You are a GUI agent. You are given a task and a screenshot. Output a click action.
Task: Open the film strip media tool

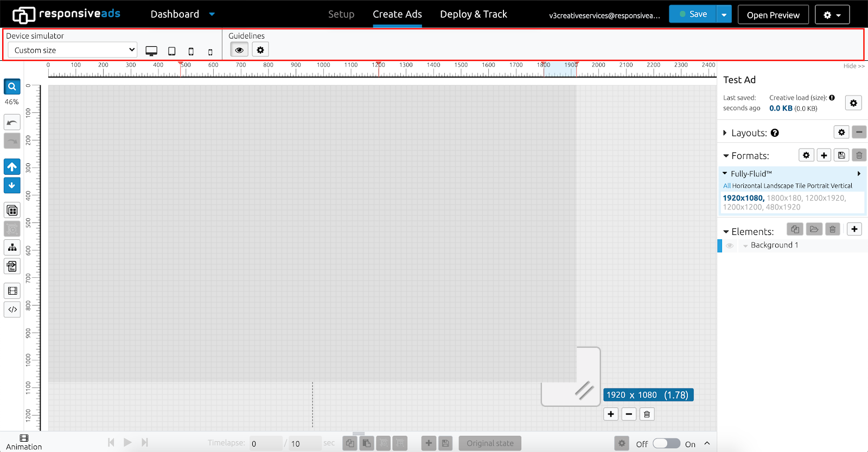(x=12, y=291)
